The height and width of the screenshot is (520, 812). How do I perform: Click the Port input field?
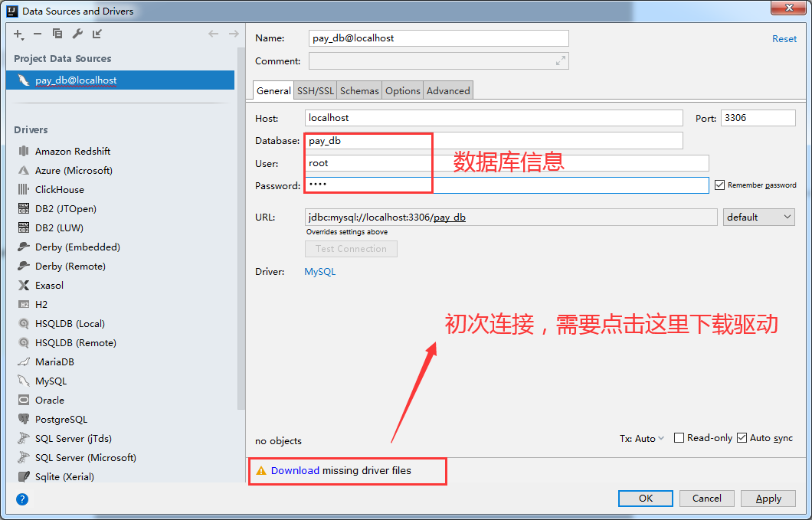pos(758,118)
